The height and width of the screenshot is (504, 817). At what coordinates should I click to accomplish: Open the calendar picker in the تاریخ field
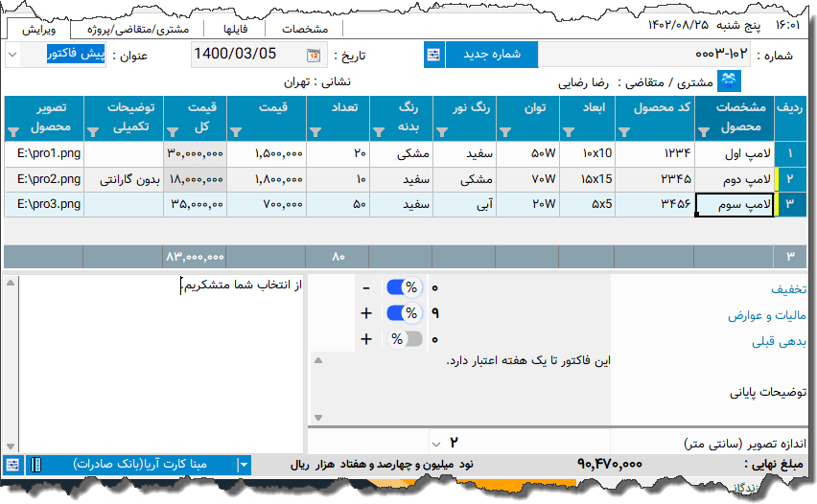[x=314, y=56]
